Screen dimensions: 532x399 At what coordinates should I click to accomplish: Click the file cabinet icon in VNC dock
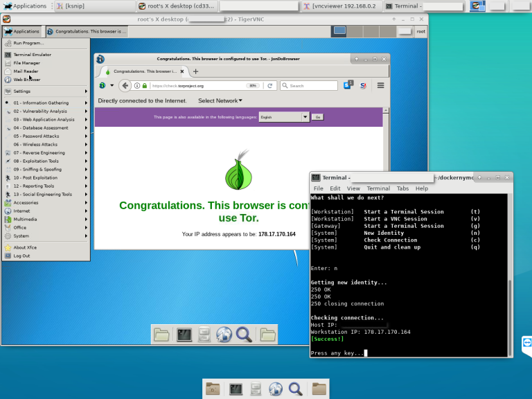[x=204, y=335]
